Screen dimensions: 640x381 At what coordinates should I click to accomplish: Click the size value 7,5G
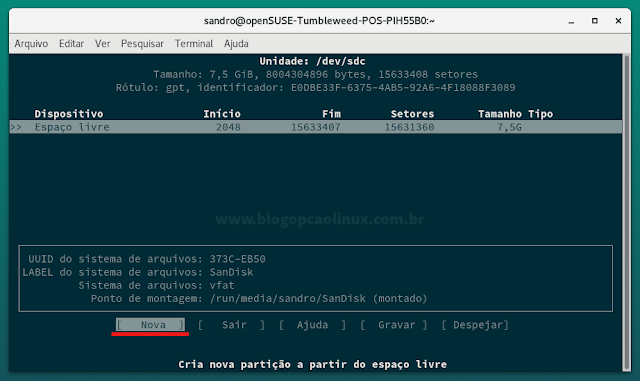(509, 127)
